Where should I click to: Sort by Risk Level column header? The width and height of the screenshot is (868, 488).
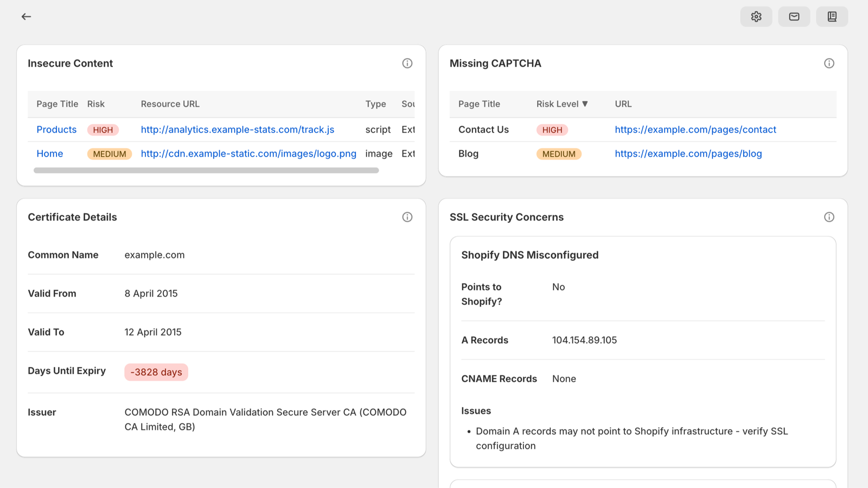[562, 104]
